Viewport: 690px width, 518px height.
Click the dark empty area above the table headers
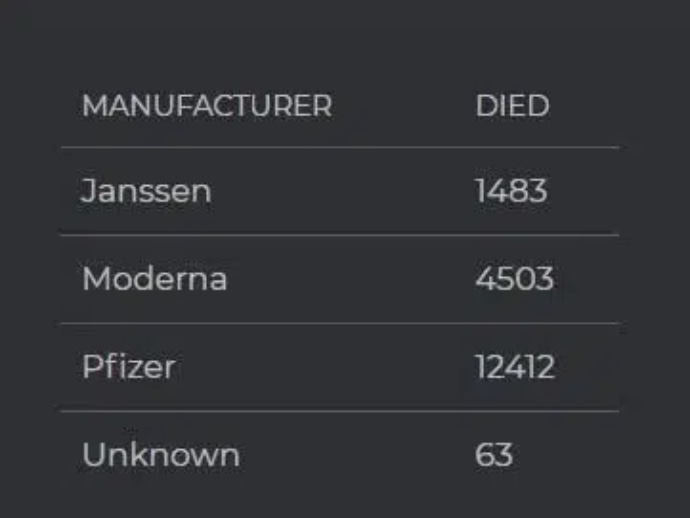coord(340,40)
